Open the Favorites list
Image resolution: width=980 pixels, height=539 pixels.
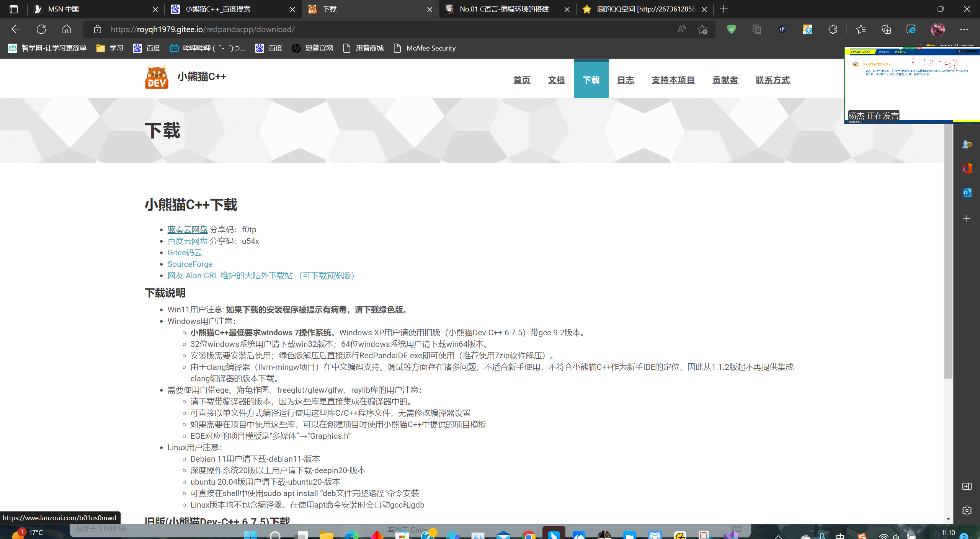(861, 29)
